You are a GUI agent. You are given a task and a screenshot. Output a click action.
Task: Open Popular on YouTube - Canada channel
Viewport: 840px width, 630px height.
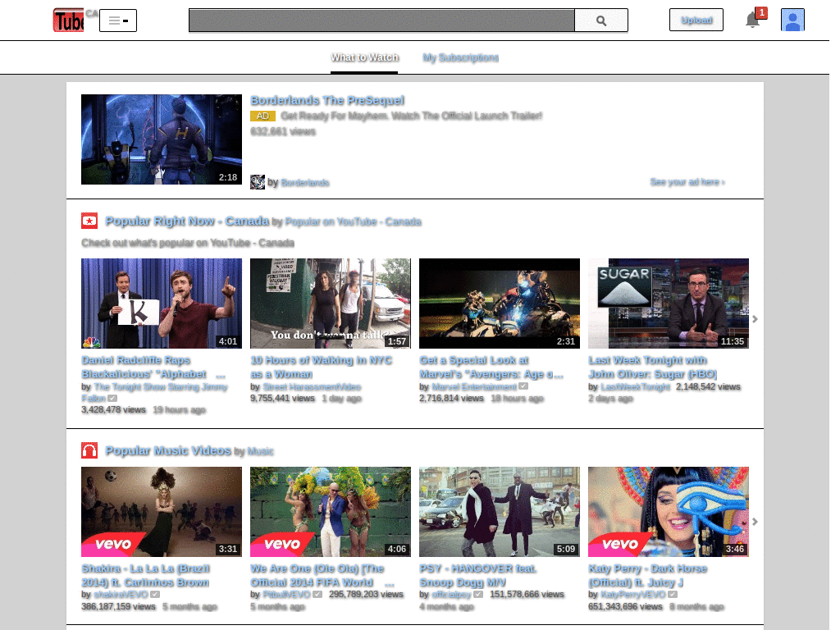[353, 221]
